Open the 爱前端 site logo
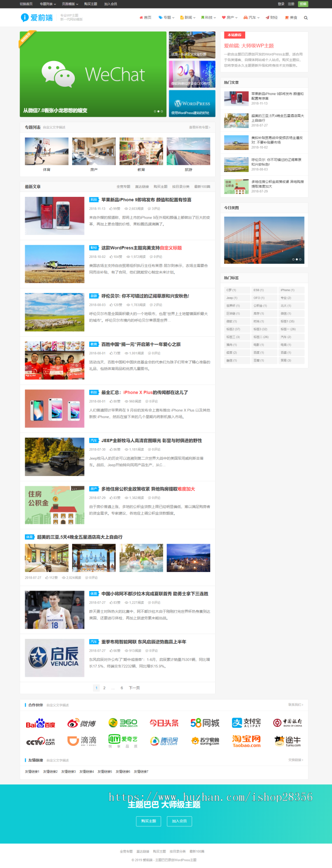The image size is (332, 868). point(37,18)
